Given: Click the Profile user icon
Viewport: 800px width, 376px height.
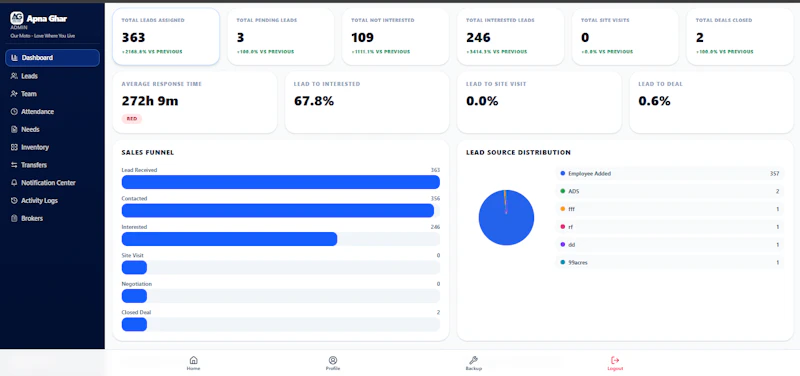Looking at the screenshot, I should [333, 360].
